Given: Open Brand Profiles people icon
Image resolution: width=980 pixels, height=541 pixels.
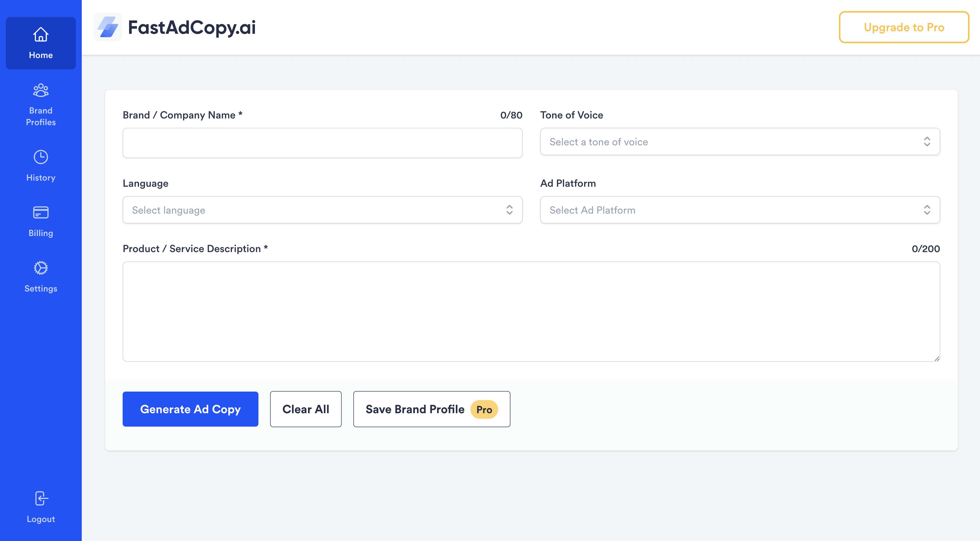Looking at the screenshot, I should tap(41, 90).
